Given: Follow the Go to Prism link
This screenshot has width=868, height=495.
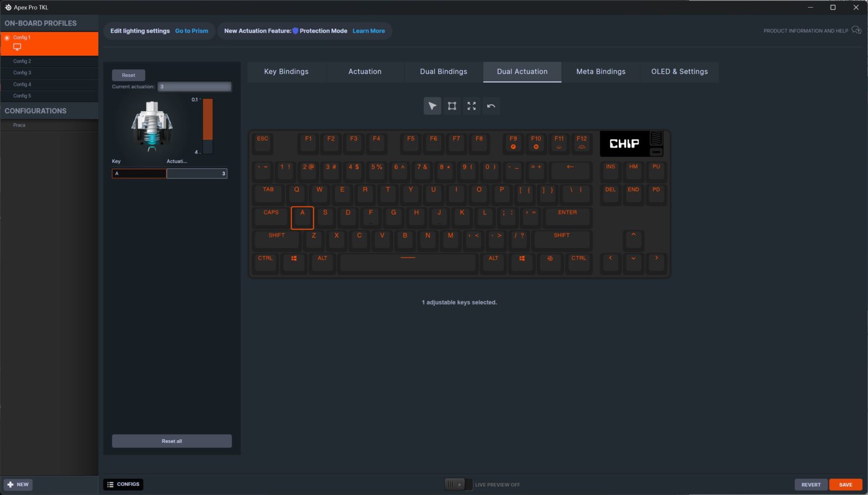Looking at the screenshot, I should click(192, 31).
